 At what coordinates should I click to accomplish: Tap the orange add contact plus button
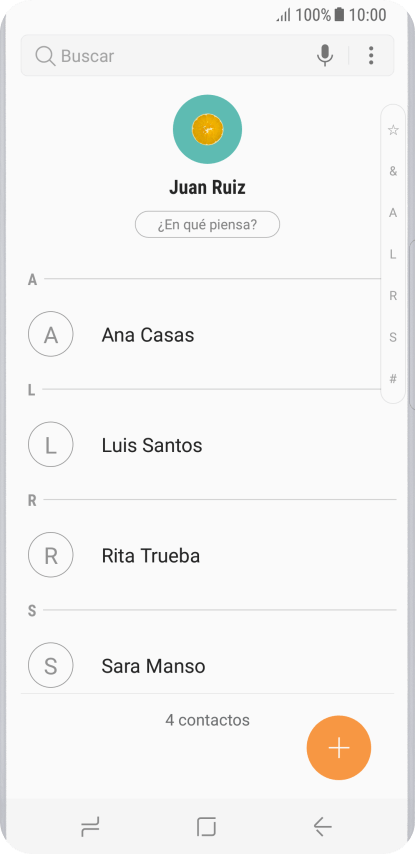339,748
